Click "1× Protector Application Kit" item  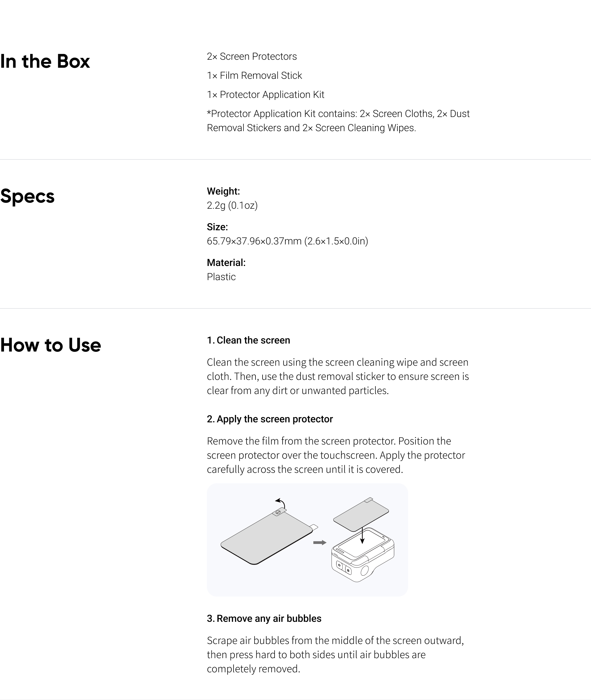[265, 95]
